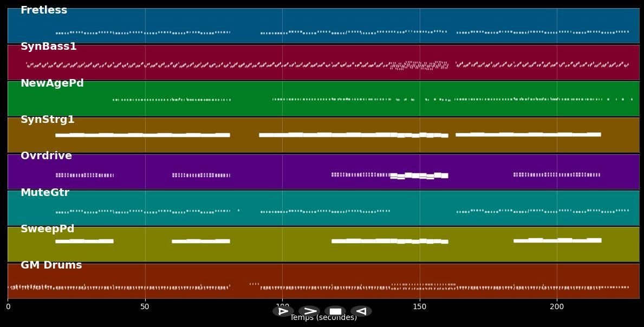Click the 150 second axis tick label
The image size is (644, 327).
[419, 307]
